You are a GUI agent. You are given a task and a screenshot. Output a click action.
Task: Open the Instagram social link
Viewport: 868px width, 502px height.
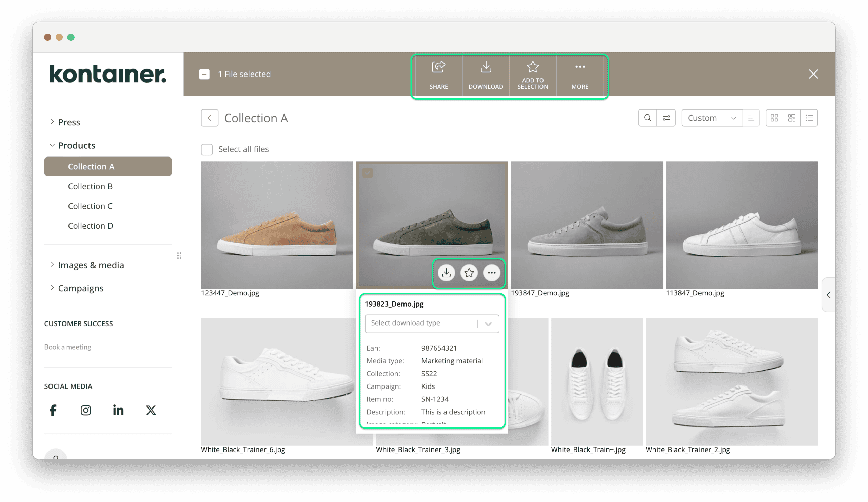tap(86, 410)
